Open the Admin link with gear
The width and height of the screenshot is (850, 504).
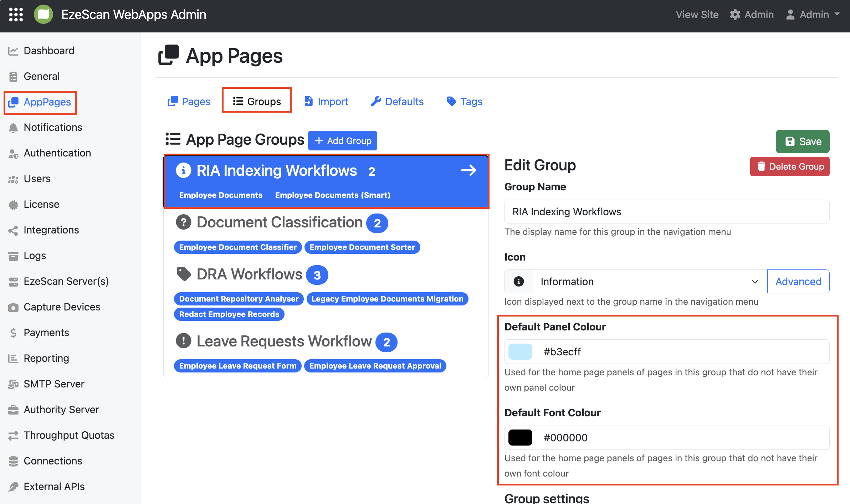pos(752,15)
